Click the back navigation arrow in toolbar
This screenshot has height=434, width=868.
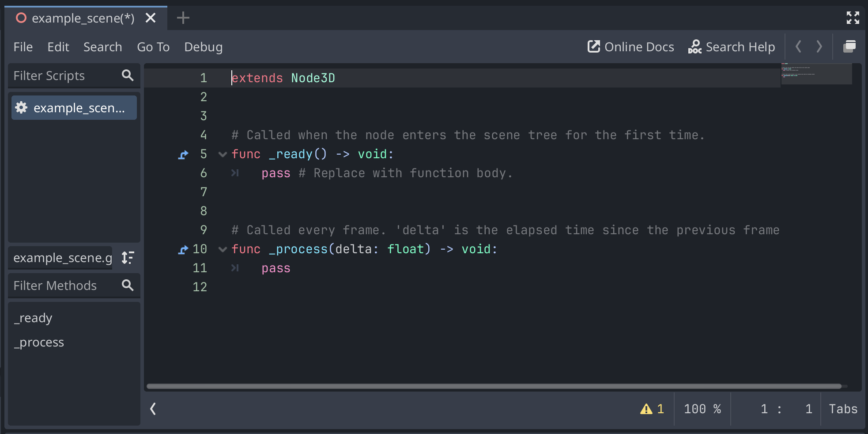[x=799, y=46]
